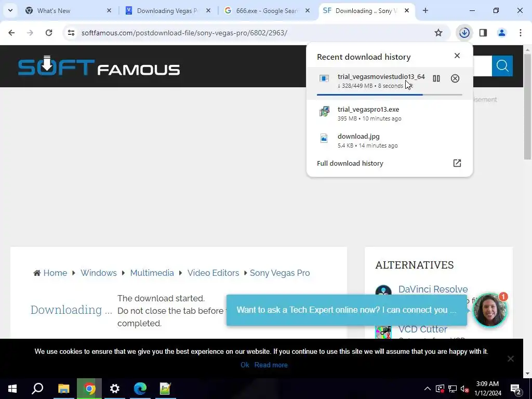Open full download history external link icon
Viewport: 532px width, 399px height.
457,163
